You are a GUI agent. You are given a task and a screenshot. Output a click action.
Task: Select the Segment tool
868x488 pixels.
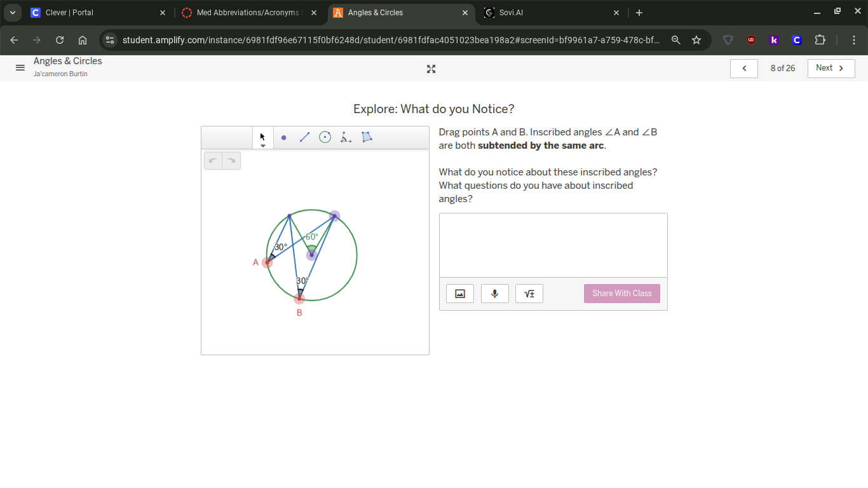point(304,137)
